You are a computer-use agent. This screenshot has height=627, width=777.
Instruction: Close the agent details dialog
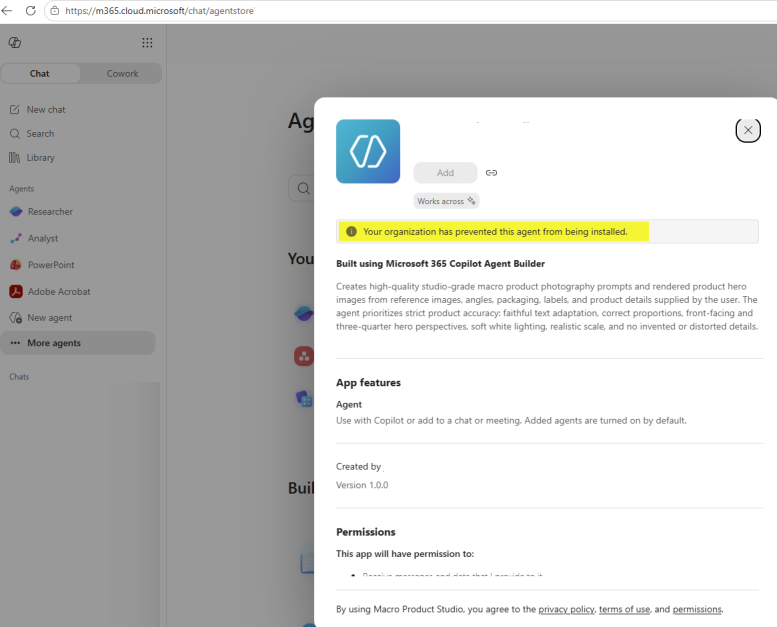click(748, 130)
